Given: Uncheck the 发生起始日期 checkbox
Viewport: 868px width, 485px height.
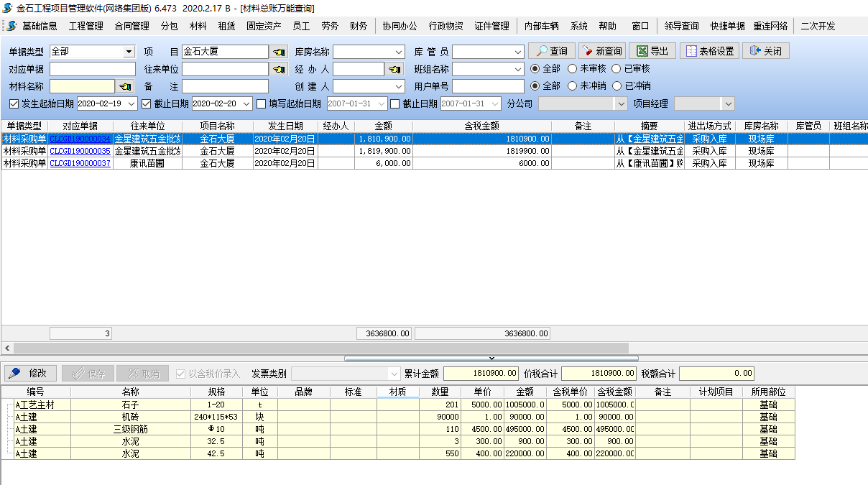Looking at the screenshot, I should point(14,103).
